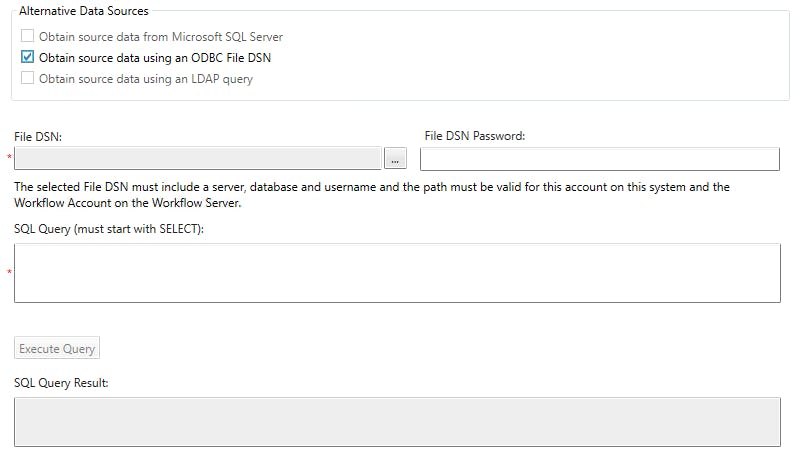Click the 'File DSN:' label
The width and height of the screenshot is (802, 459).
(39, 136)
